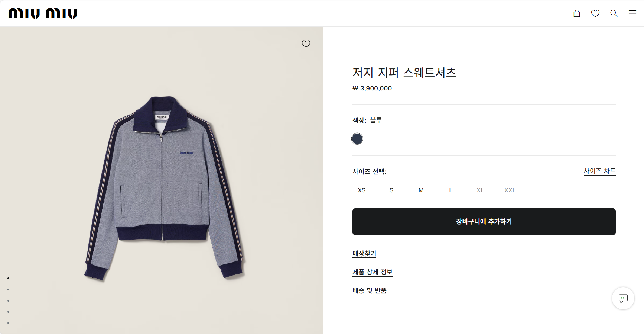
Task: Open the shopping bag
Action: coord(577,13)
